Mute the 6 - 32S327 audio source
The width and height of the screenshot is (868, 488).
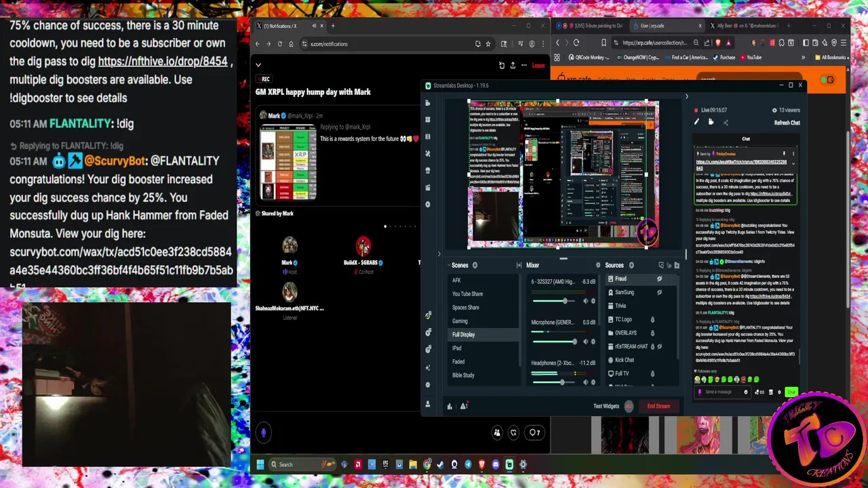coord(586,301)
